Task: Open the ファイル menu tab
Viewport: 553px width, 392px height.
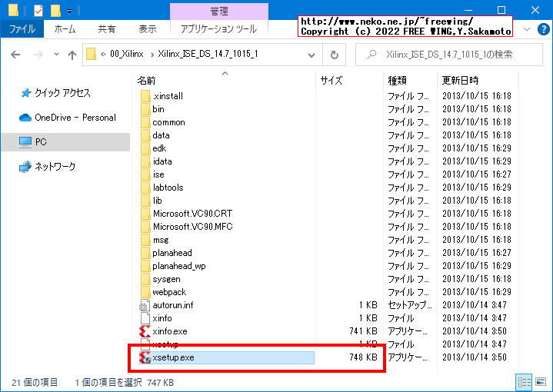Action: (x=22, y=28)
